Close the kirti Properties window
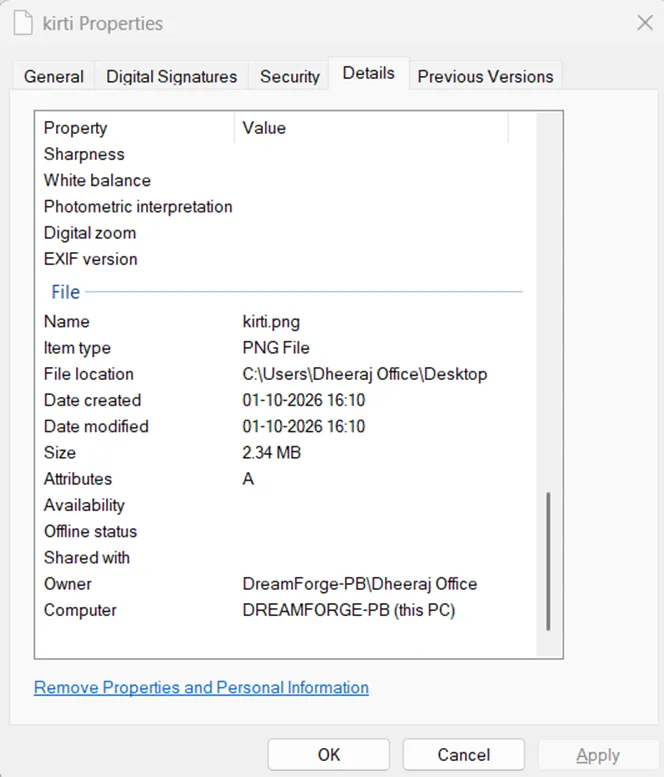This screenshot has width=664, height=777. 645,23
